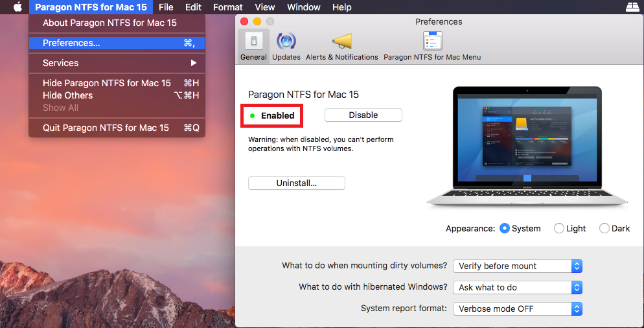Viewport: 644px width, 328px height.
Task: Open the View menu
Action: click(264, 7)
